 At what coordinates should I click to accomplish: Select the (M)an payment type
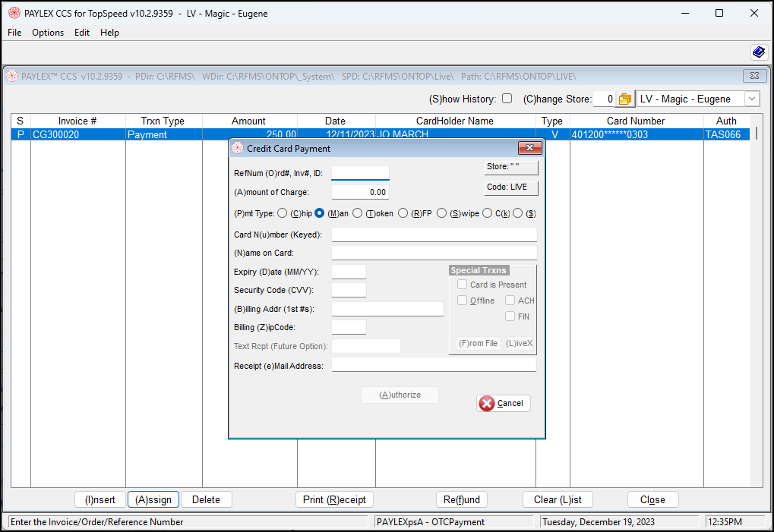pyautogui.click(x=319, y=213)
